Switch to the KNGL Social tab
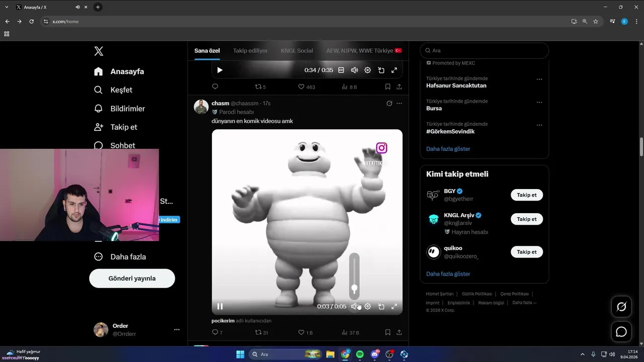The image size is (644, 362). (297, 51)
